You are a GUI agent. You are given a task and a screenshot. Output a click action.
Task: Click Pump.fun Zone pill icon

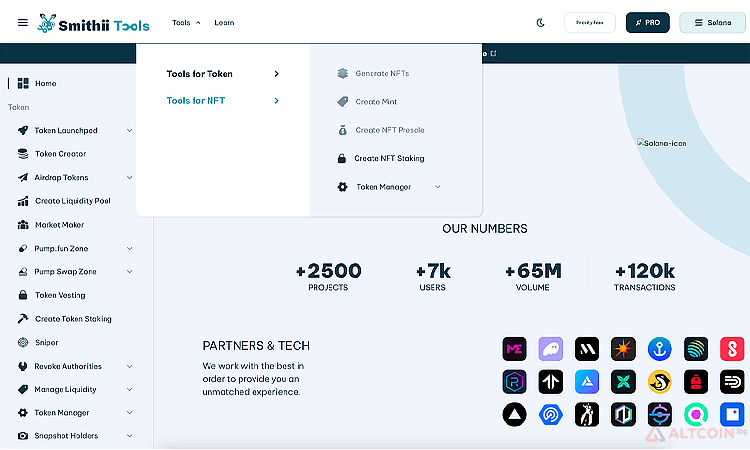(22, 248)
